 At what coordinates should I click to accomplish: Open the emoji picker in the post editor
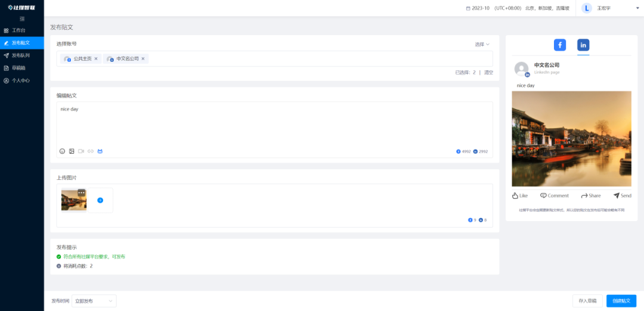(62, 151)
